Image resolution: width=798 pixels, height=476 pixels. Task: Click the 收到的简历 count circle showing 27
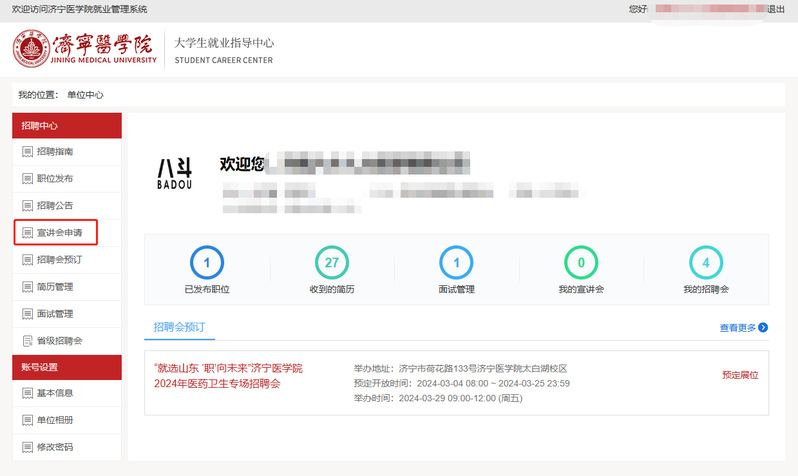[331, 262]
